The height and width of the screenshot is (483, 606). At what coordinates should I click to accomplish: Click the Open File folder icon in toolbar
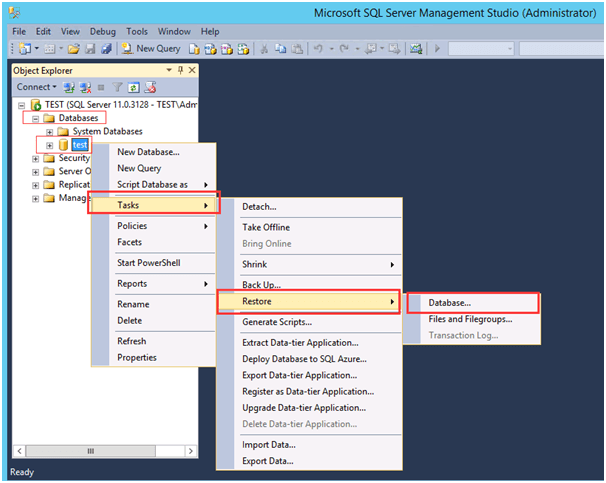(75, 48)
